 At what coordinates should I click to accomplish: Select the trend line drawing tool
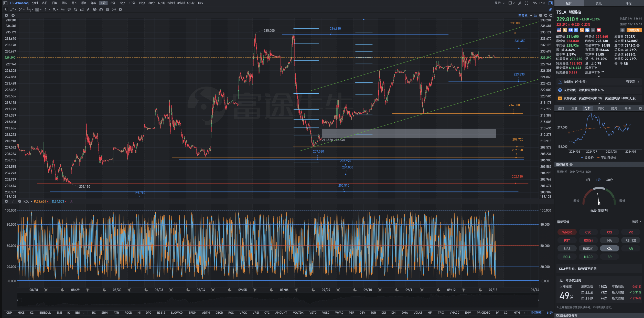[x=12, y=9]
